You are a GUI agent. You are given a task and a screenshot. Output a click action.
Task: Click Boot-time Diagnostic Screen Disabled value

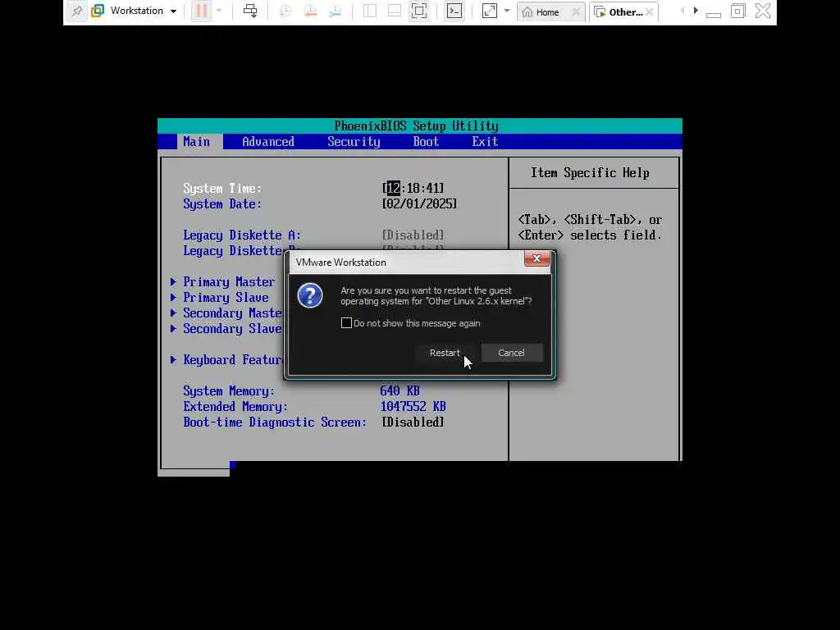(413, 422)
